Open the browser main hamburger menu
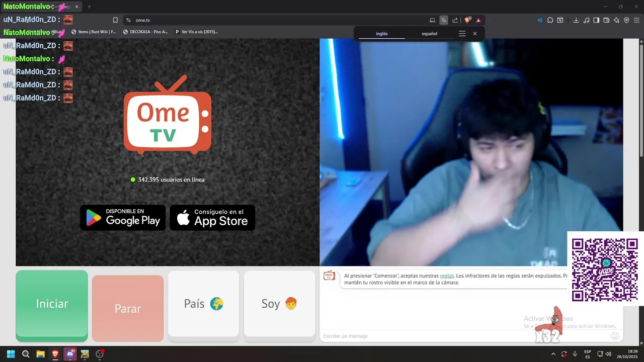 pos(636,20)
